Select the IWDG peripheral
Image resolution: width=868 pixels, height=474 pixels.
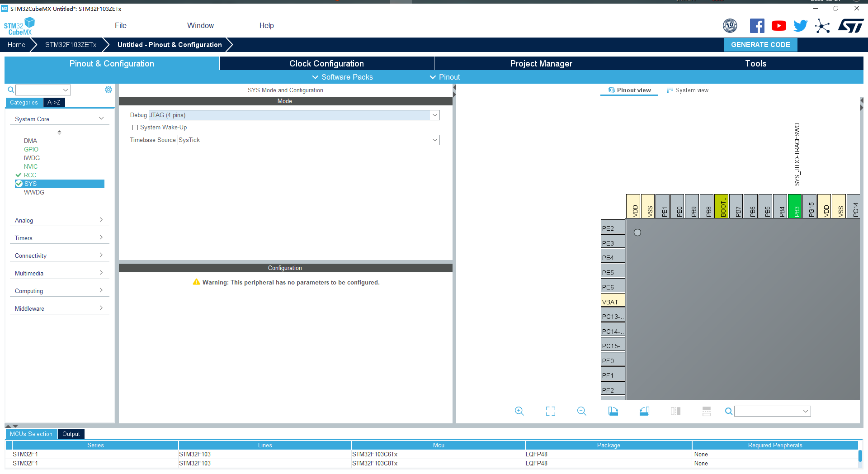click(x=32, y=158)
